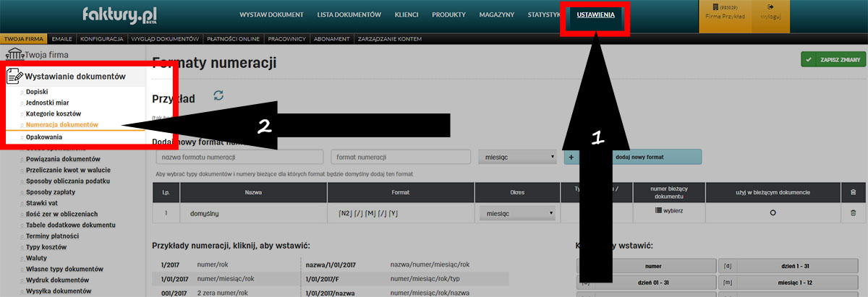Open Kategorie kosztów in the sidebar
Image resolution: width=868 pixels, height=297 pixels.
click(x=54, y=113)
